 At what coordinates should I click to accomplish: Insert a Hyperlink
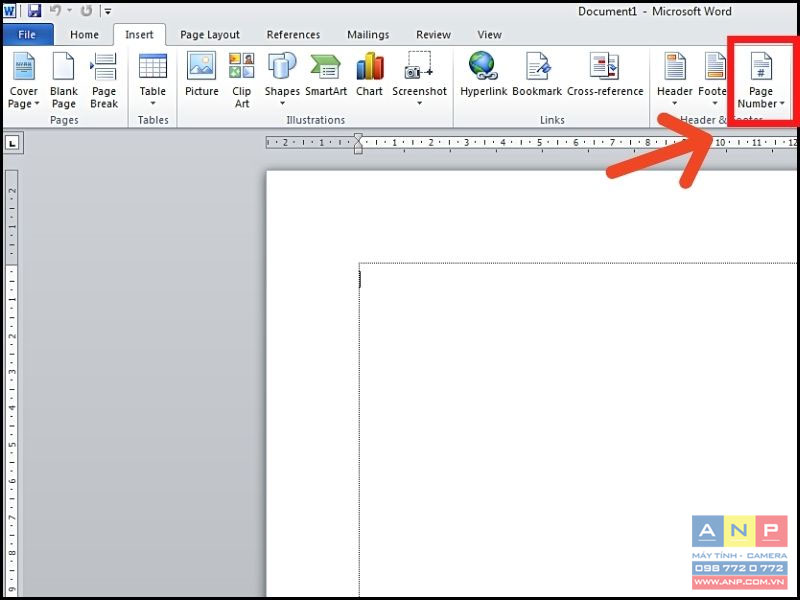tap(483, 74)
